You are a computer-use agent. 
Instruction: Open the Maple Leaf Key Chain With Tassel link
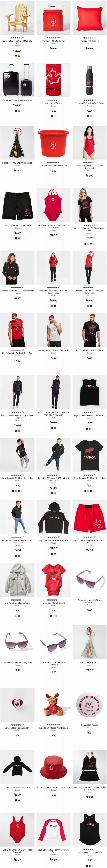tap(17, 163)
